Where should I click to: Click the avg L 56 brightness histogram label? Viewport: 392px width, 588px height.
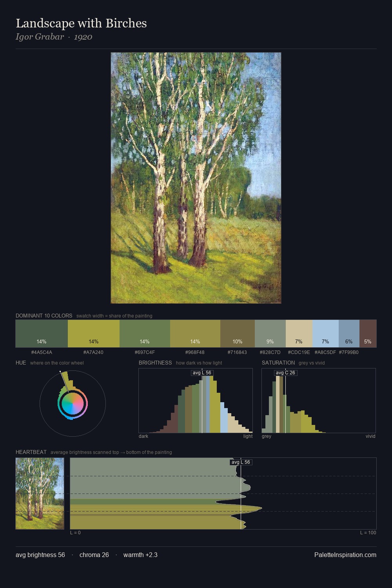202,373
